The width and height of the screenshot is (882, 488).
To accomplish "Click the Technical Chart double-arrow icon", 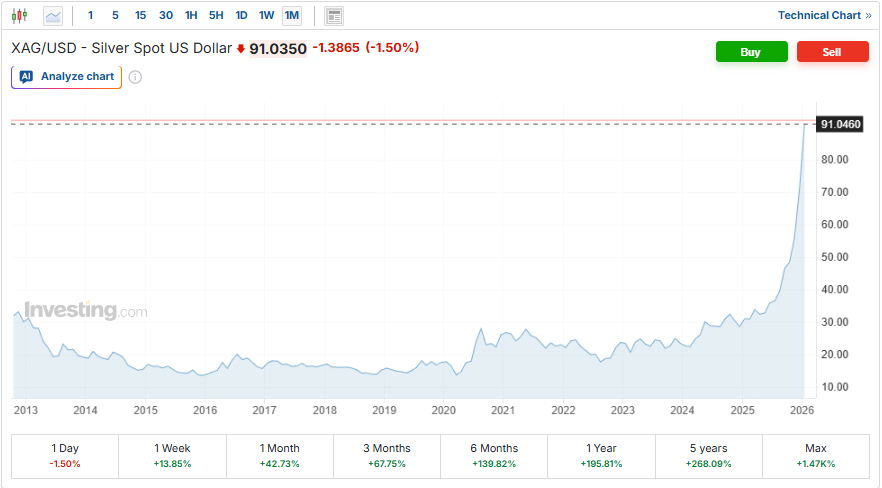I will point(868,16).
